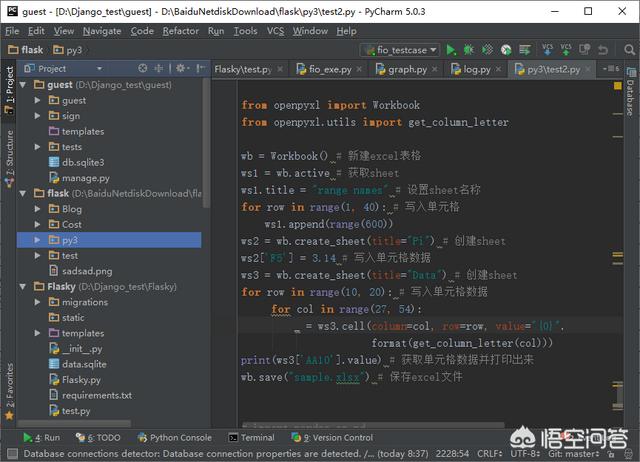Revert changes with the undo arrow icon
This screenshot has height=462, width=640.
coord(603,50)
